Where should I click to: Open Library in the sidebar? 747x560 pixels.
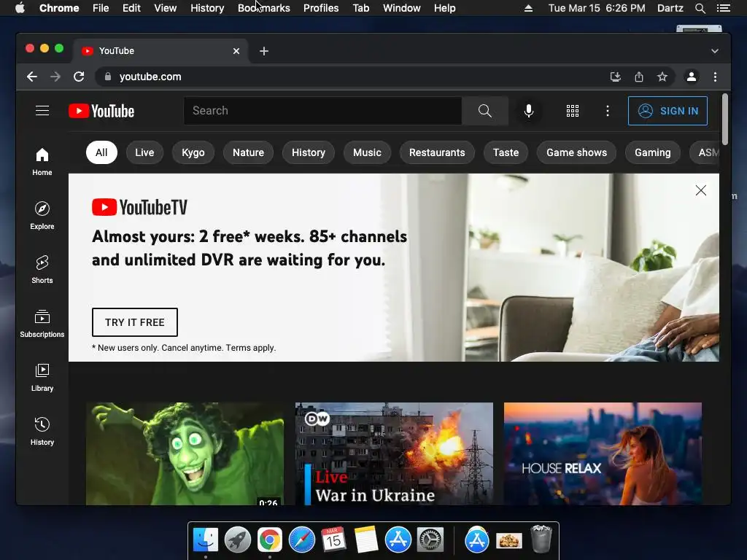coord(42,378)
